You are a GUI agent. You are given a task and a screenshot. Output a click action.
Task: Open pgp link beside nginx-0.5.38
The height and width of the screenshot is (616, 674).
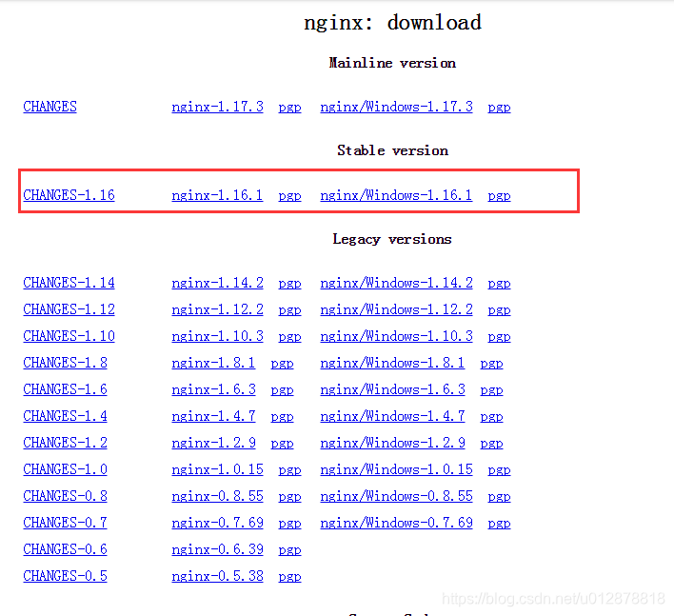point(289,577)
